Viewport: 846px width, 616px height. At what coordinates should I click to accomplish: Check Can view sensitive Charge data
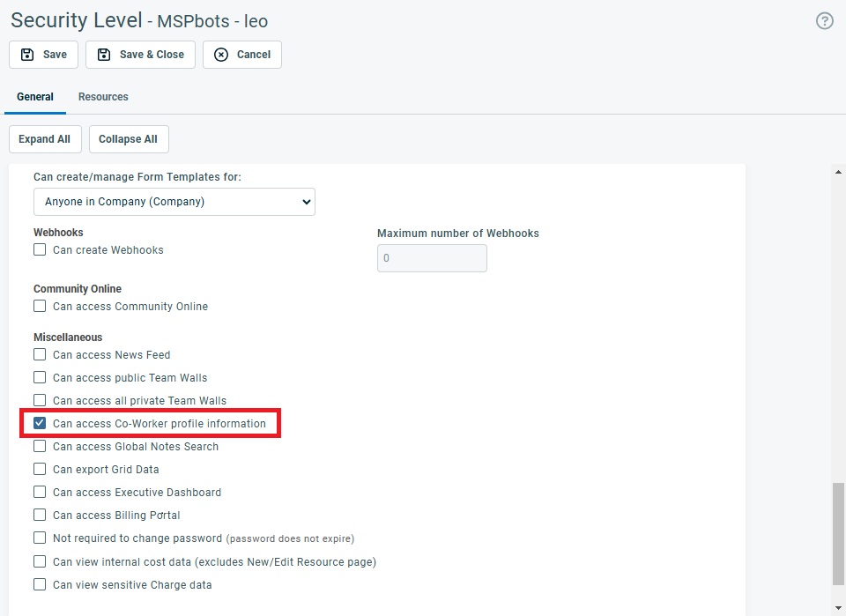click(40, 584)
